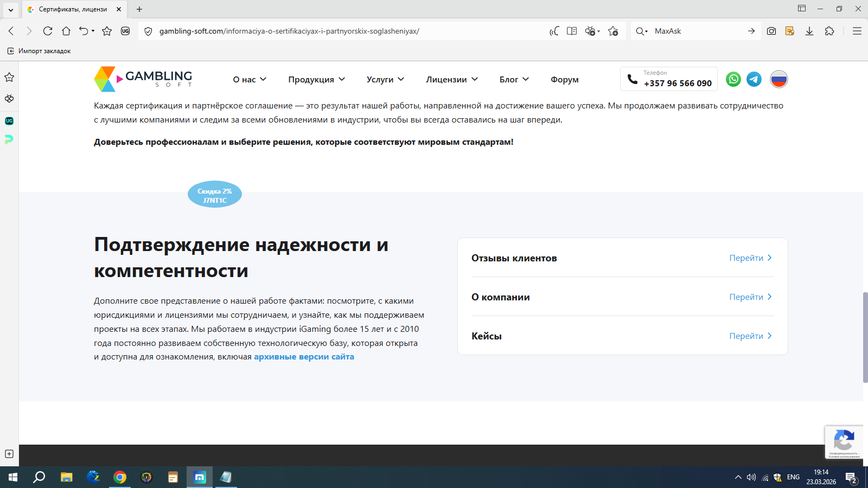Image resolution: width=868 pixels, height=488 pixels.
Task: Click the browser reload page icon
Action: click(48, 31)
